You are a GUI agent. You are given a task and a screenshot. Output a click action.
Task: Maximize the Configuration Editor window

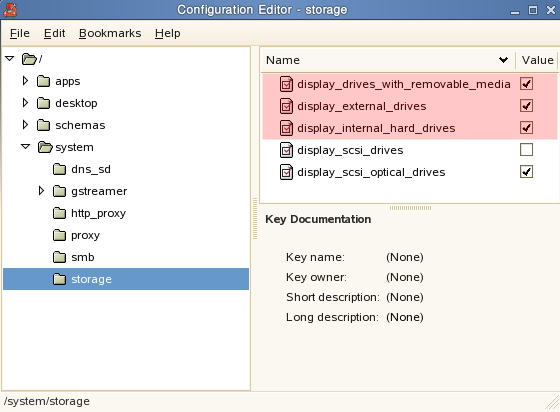(532, 10)
